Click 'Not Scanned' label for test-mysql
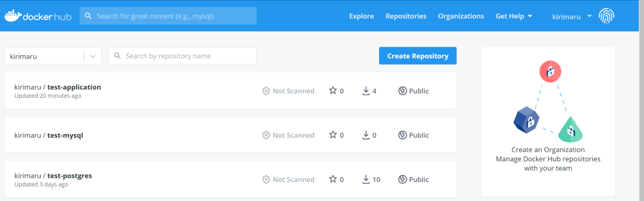Screen dimensions: 644x201 [x=294, y=135]
